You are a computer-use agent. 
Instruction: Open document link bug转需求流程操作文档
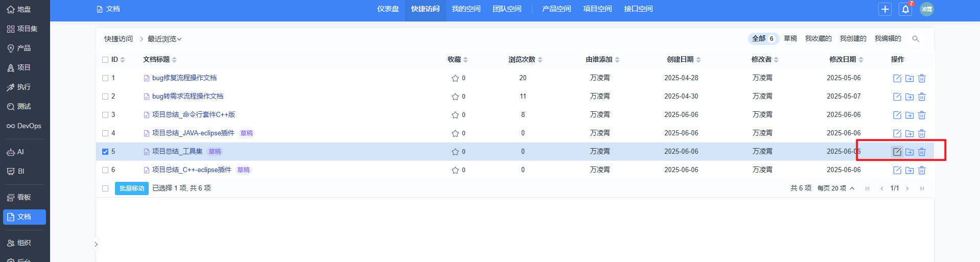click(188, 97)
